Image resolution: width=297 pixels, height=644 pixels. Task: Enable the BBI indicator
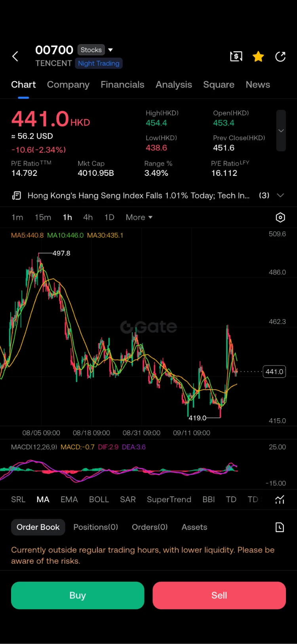click(x=209, y=499)
